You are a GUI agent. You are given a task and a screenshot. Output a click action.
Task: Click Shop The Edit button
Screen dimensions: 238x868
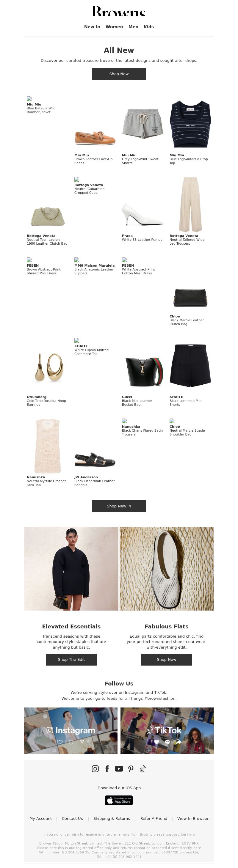(71, 659)
